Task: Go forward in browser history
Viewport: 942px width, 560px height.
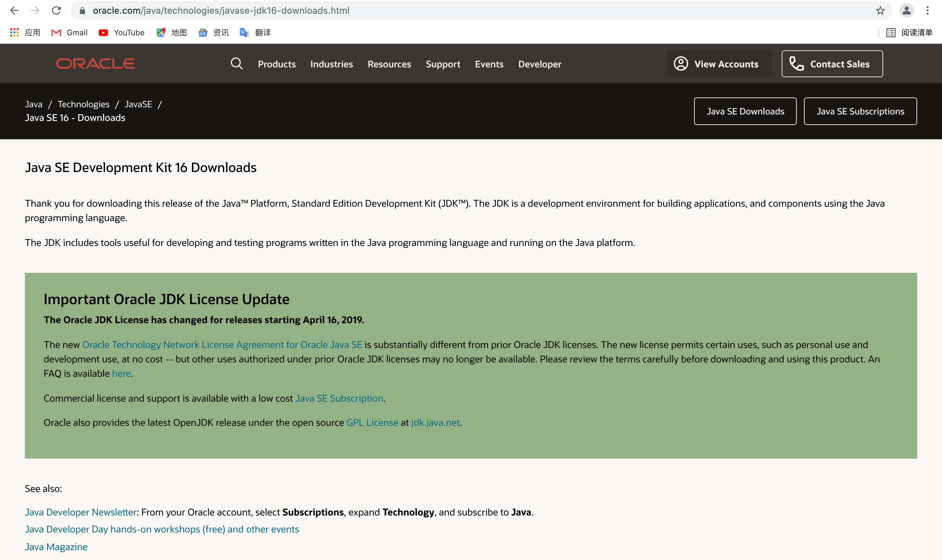Action: click(x=35, y=10)
